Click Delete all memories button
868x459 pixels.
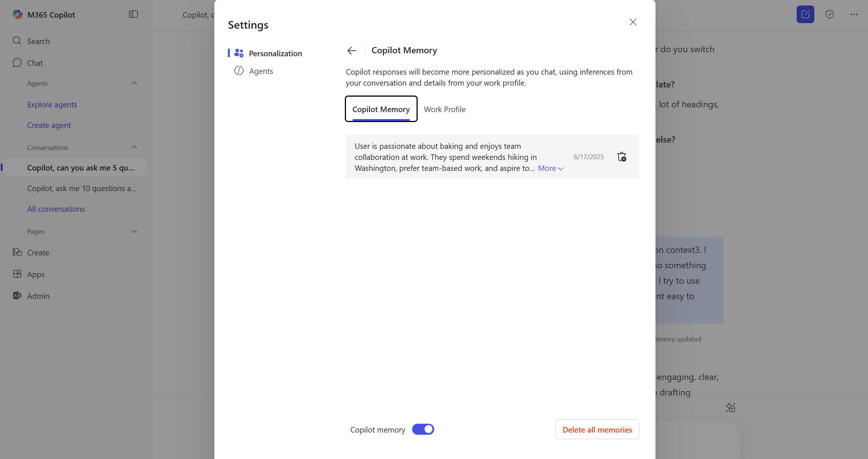pos(597,430)
